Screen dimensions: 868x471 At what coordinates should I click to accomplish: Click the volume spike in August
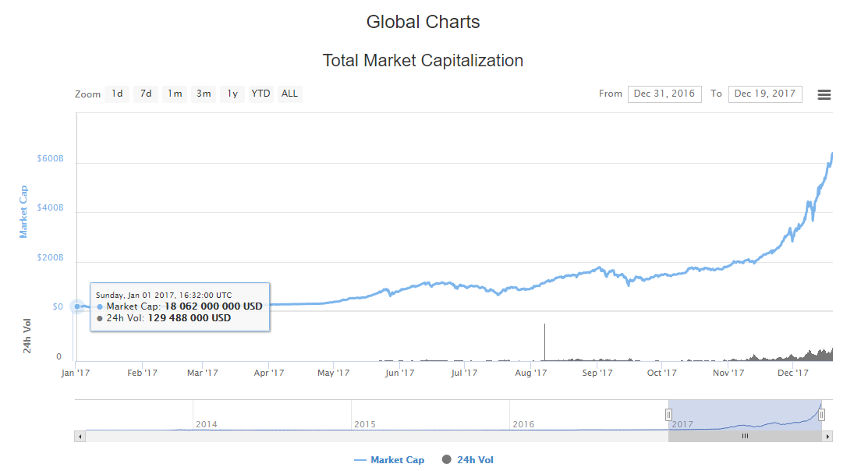coord(544,342)
